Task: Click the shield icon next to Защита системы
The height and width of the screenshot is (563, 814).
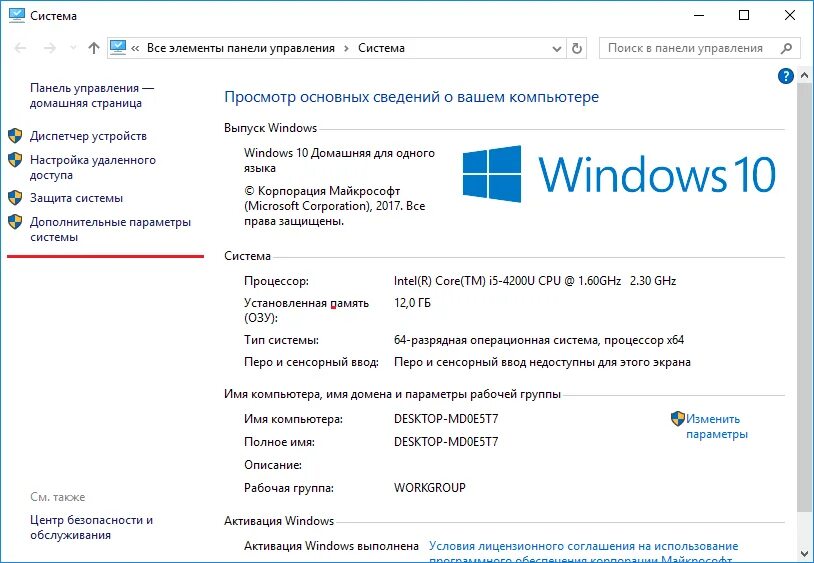Action: [15, 198]
